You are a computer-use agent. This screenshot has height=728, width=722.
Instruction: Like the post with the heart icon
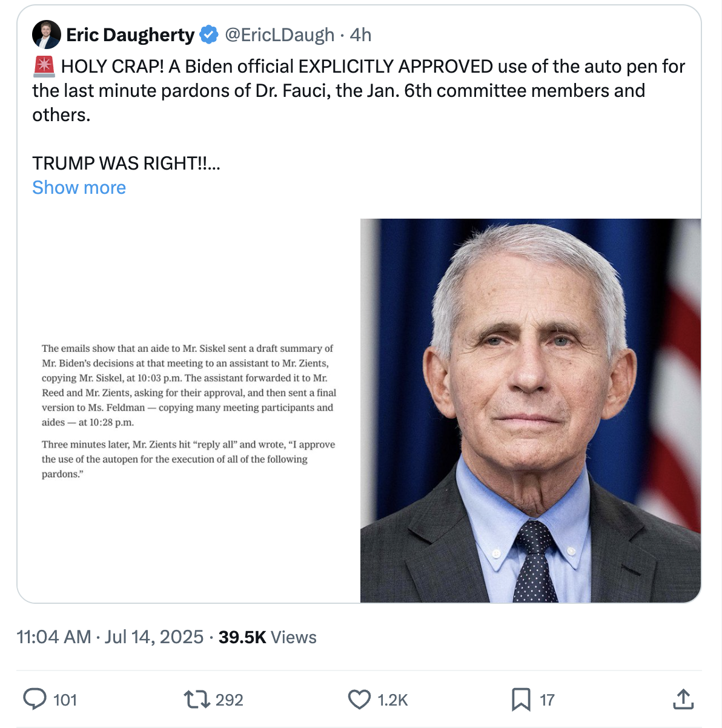(359, 700)
